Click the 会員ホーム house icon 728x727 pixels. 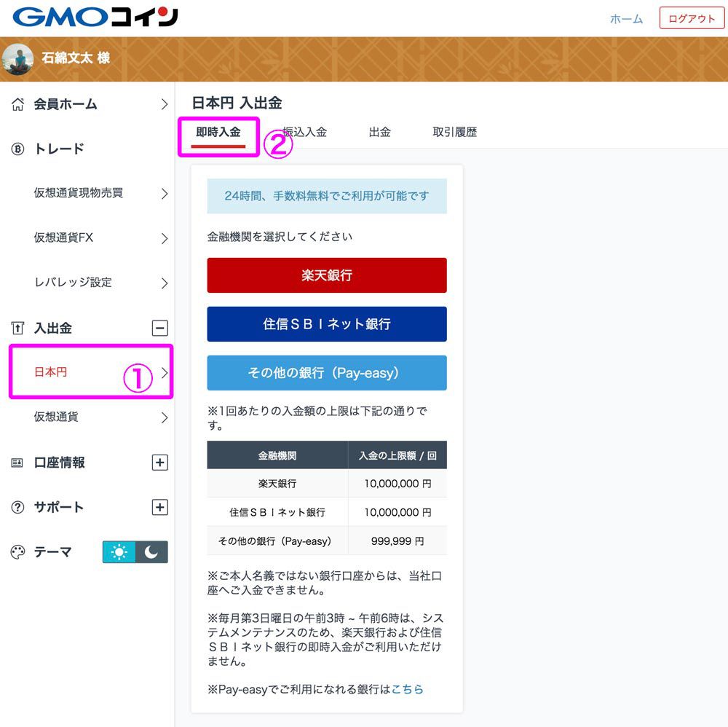[x=17, y=104]
